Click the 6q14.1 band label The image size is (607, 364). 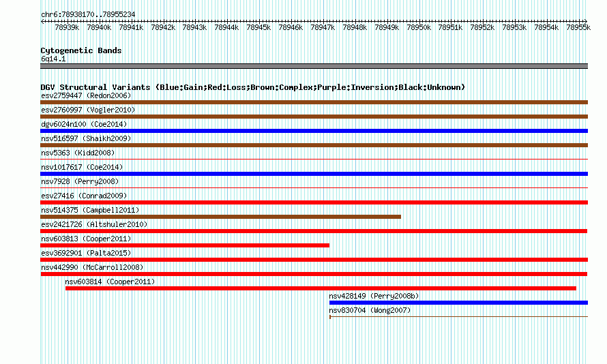click(x=53, y=59)
